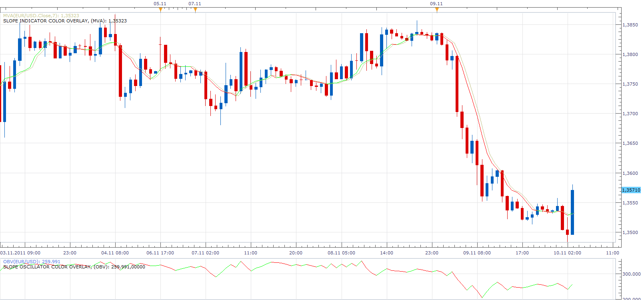Select the MVA(EUR/USD.Close,7) indicator label
The image size is (644, 300).
[x=41, y=16]
